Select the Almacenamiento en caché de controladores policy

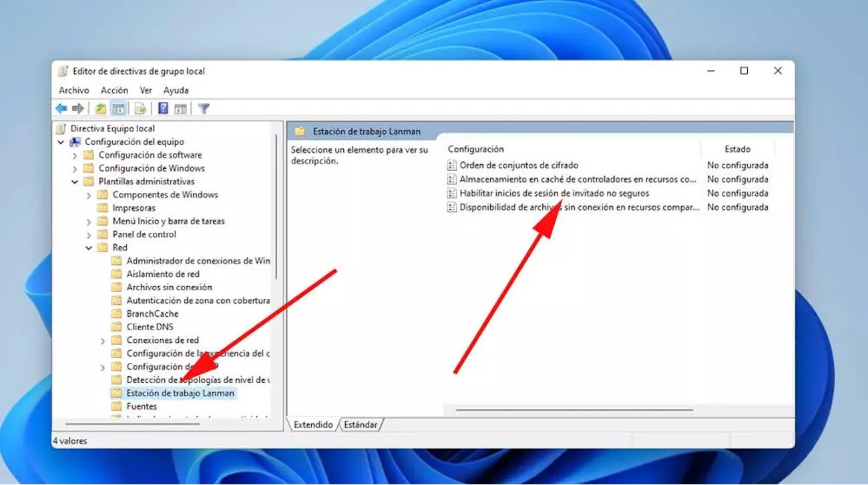(578, 179)
